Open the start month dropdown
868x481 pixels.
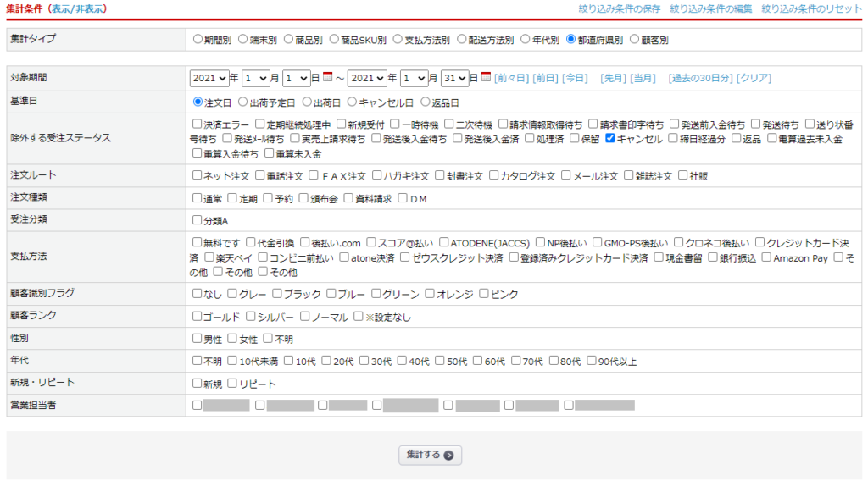point(255,78)
